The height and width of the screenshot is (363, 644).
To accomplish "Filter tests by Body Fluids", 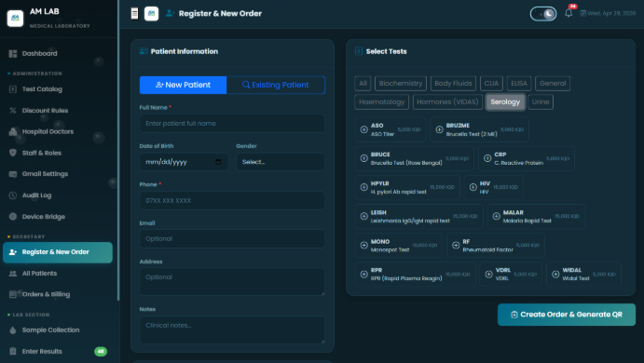I will click(x=453, y=83).
